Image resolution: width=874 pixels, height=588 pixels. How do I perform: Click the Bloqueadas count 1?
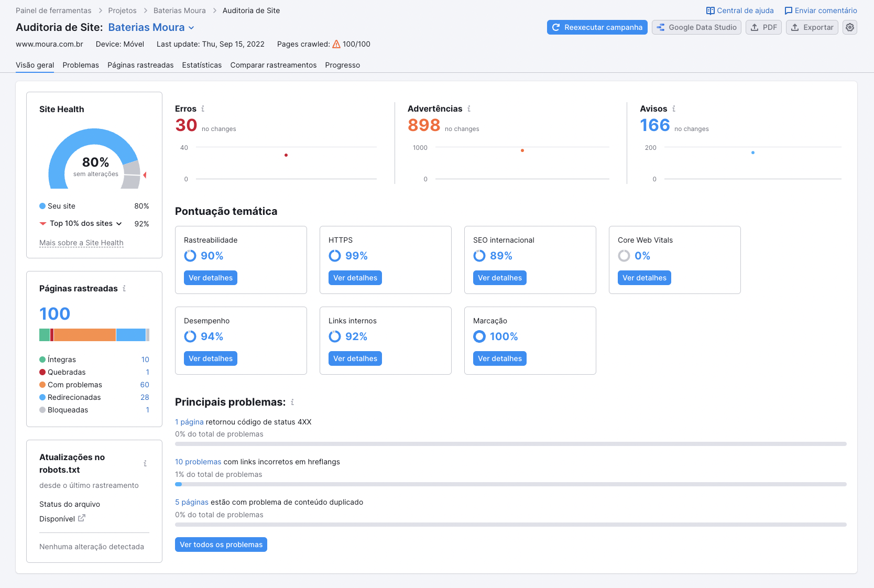click(148, 410)
